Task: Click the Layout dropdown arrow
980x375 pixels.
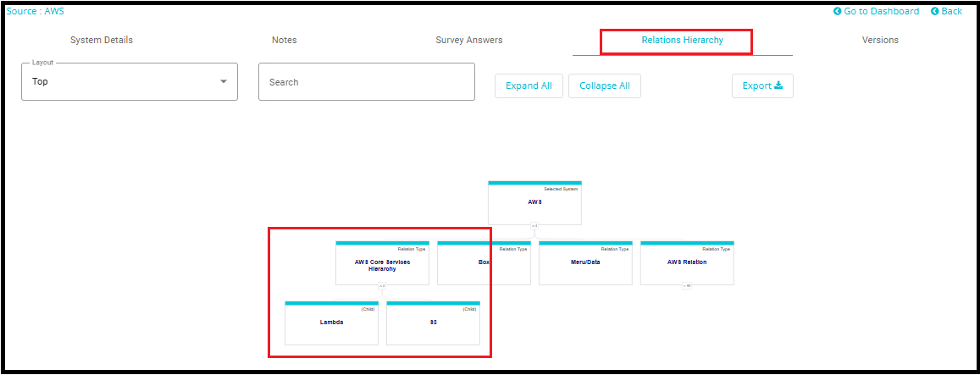Action: [224, 82]
